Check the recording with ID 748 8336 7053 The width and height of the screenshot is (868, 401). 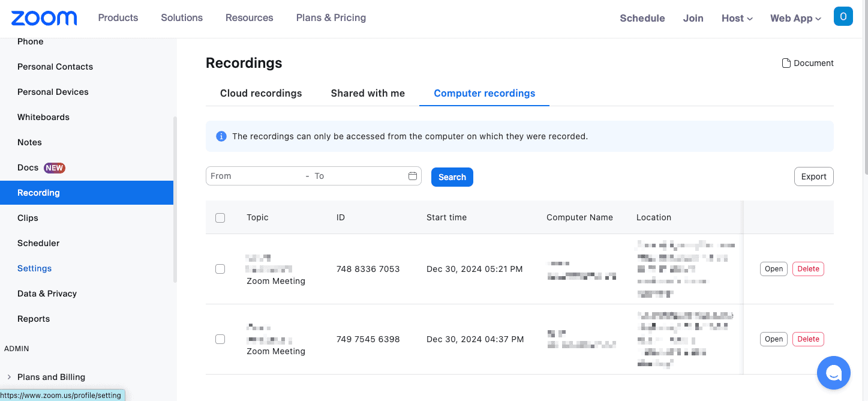pos(220,269)
